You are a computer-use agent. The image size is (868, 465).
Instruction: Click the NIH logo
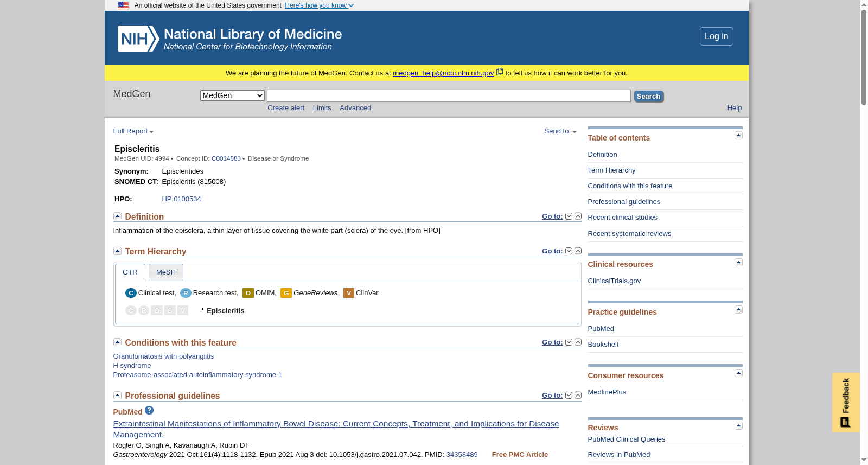pyautogui.click(x=138, y=39)
